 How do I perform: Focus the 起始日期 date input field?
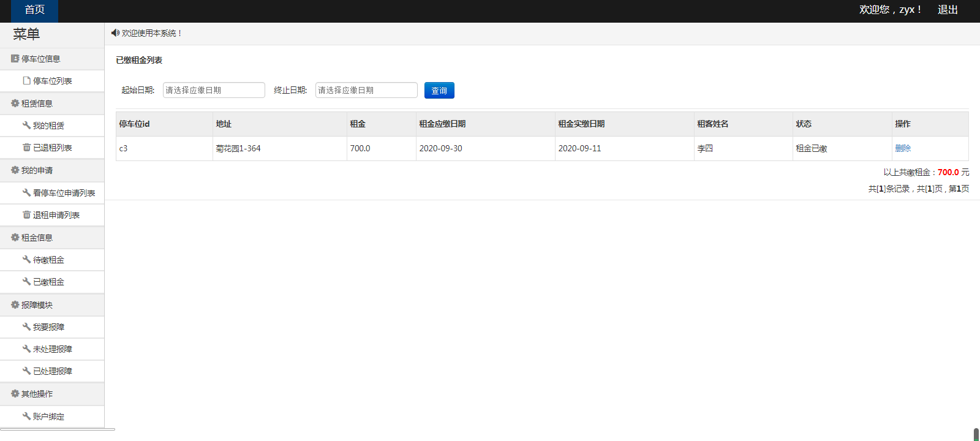(214, 90)
